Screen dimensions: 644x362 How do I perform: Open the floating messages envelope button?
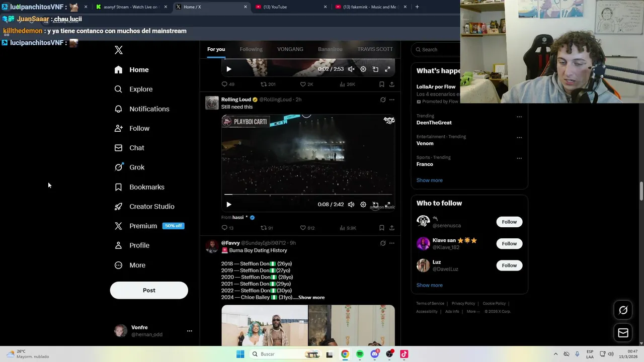coord(623,333)
